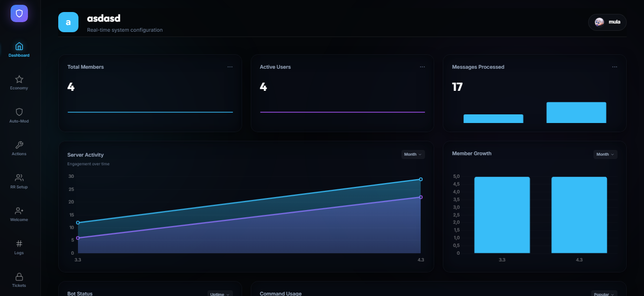Open RR Setup from the sidebar

(x=19, y=179)
